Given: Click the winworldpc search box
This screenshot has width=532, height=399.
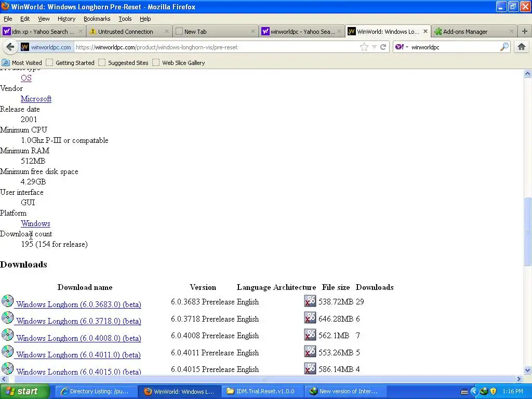Looking at the screenshot, I should 455,47.
